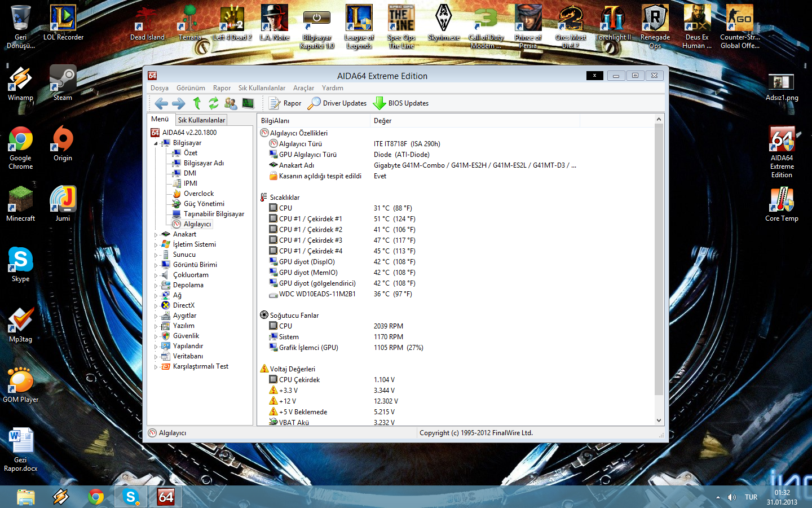Image resolution: width=812 pixels, height=508 pixels.
Task: Click Chrome icon in the taskbar
Action: [x=96, y=497]
